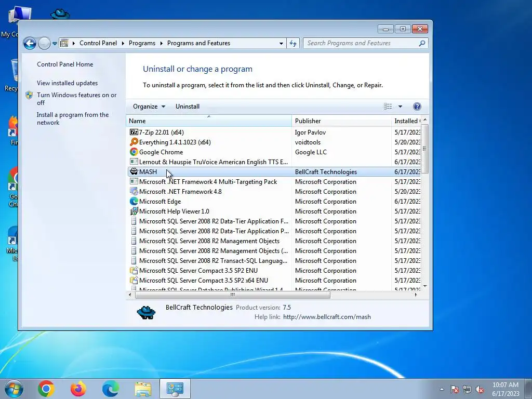Viewport: 532px width, 399px height.
Task: Sort by Name column header
Action: (209, 121)
